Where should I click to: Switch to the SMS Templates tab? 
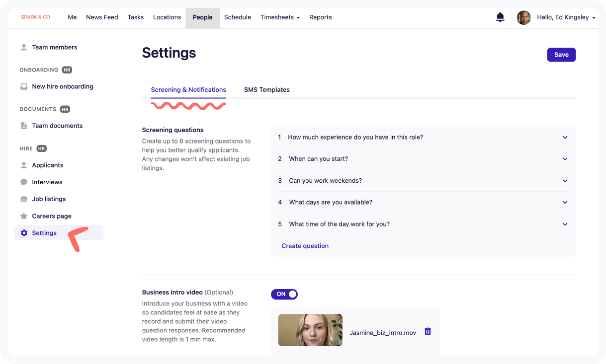pyautogui.click(x=266, y=90)
